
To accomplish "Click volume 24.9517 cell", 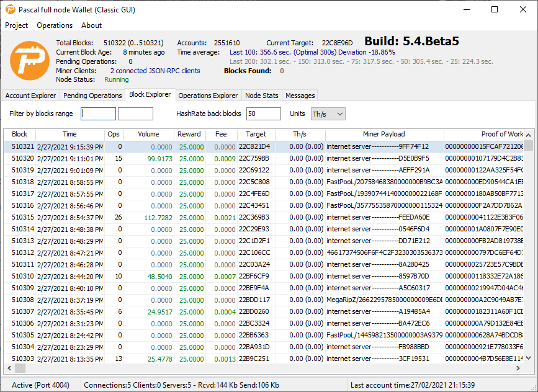I will (148, 312).
